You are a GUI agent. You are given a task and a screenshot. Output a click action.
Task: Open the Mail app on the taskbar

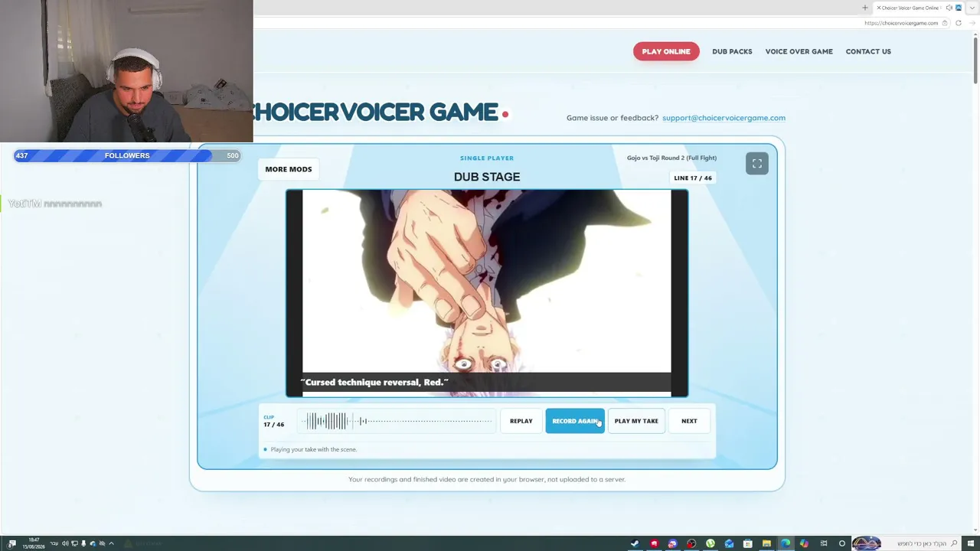[729, 543]
